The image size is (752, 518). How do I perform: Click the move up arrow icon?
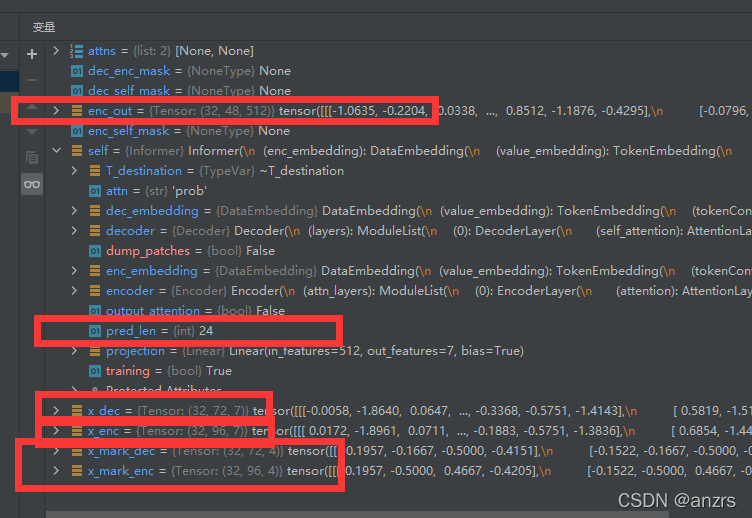click(x=32, y=106)
